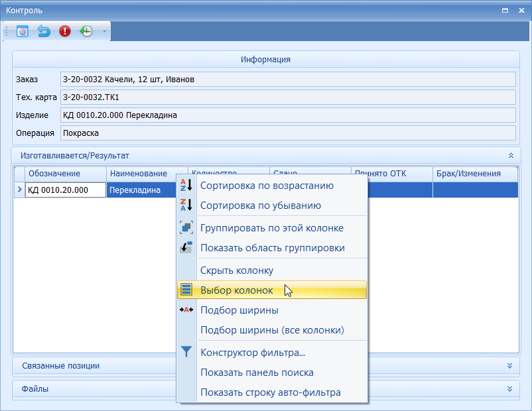Click the red exclamation mark toolbar icon
Image resolution: width=532 pixels, height=411 pixels.
tap(65, 31)
